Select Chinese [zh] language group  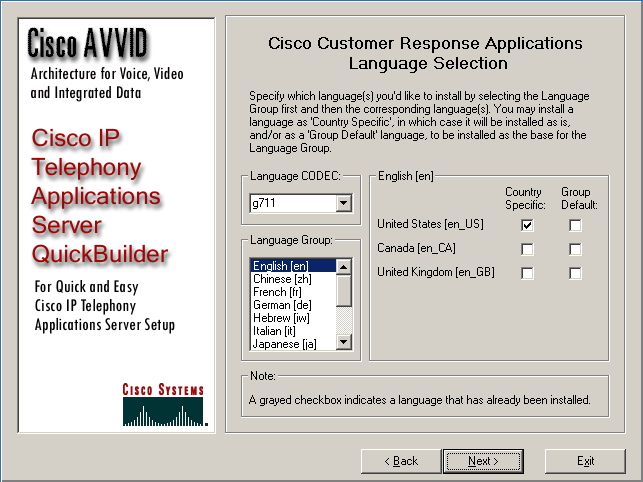[x=293, y=279]
